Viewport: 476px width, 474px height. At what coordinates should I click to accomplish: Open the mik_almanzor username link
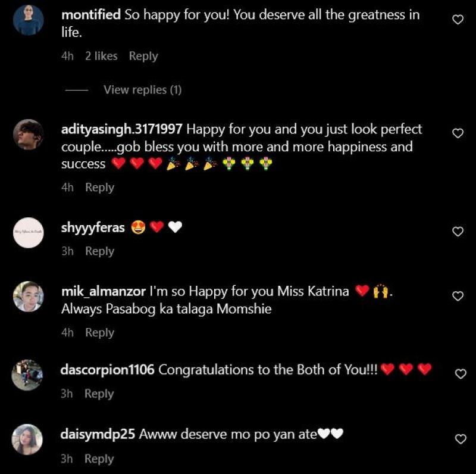click(104, 292)
